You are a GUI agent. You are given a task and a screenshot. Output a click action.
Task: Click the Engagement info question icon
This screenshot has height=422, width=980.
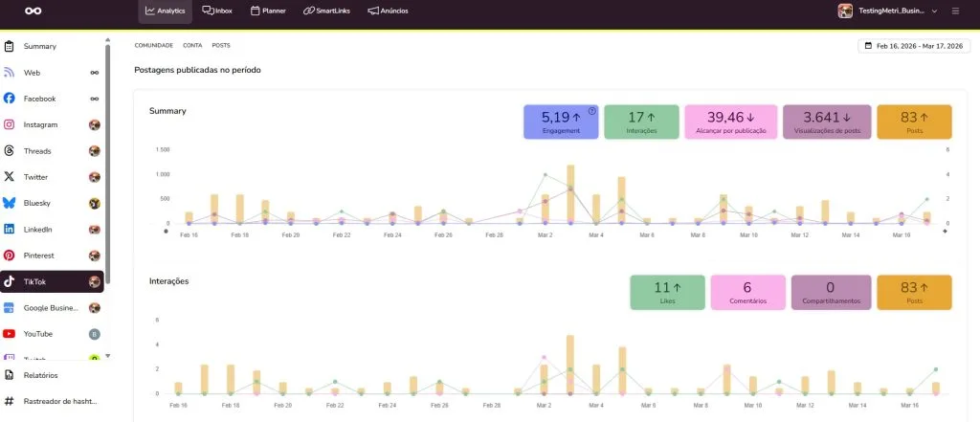pos(591,111)
